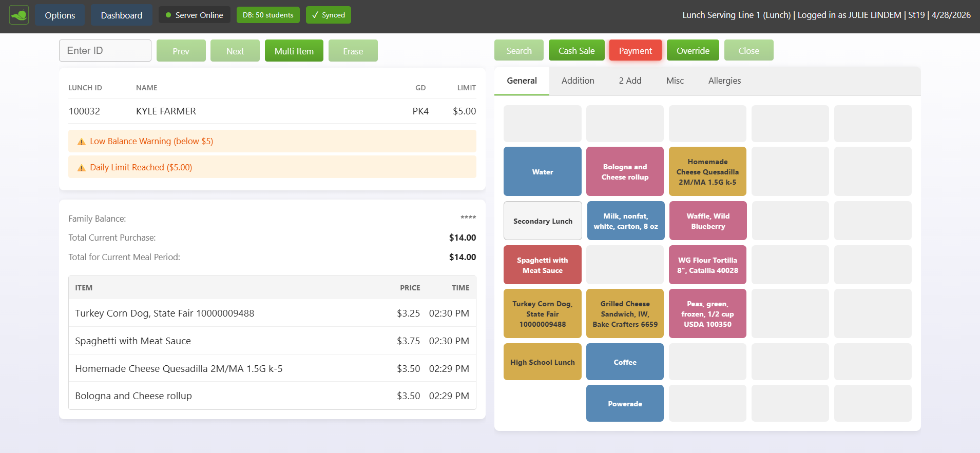Screen dimensions: 980x453
Task: Select Turkey Corn Dog row in purchase list
Action: 272,313
